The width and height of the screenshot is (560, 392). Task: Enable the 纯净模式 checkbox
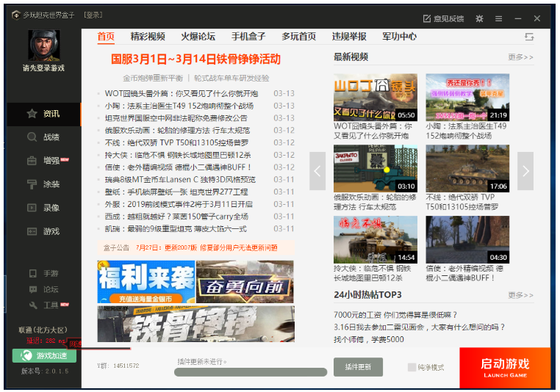click(x=412, y=367)
